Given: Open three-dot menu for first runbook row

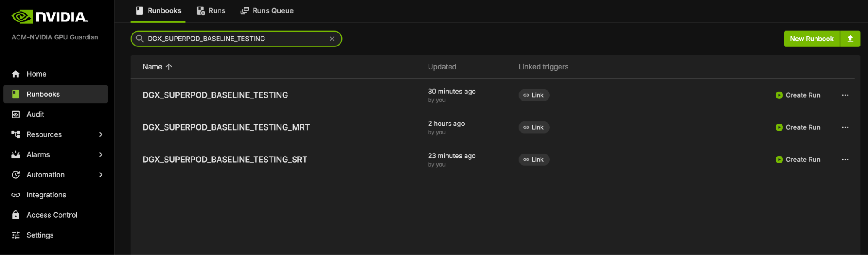Looking at the screenshot, I should [845, 95].
